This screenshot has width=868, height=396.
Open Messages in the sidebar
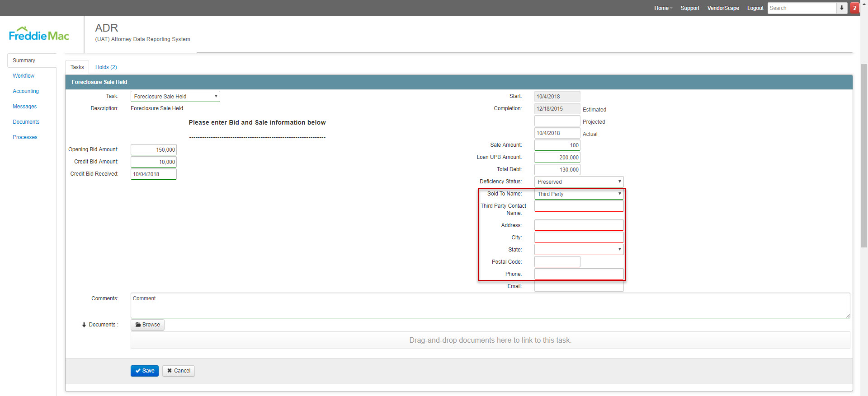click(x=25, y=107)
